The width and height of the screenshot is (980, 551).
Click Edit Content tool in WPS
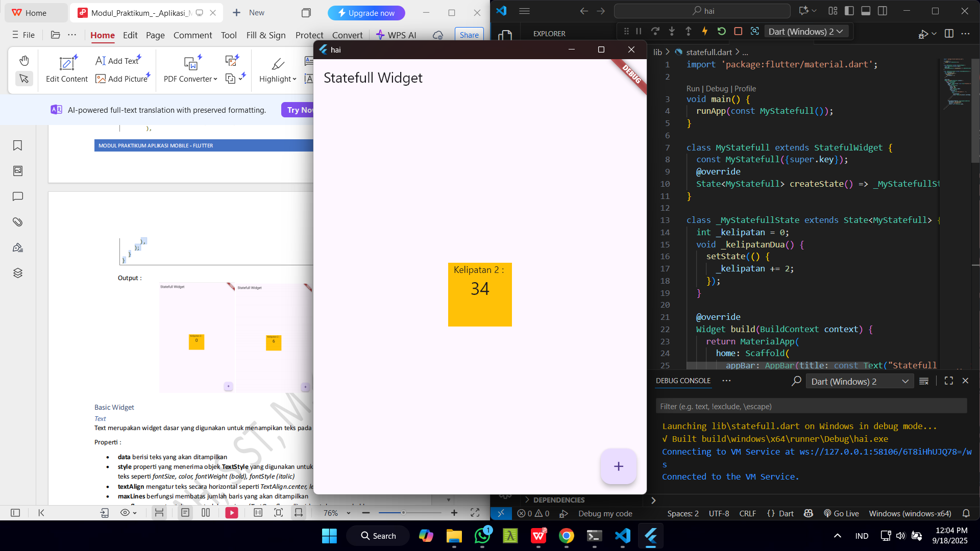coord(67,69)
